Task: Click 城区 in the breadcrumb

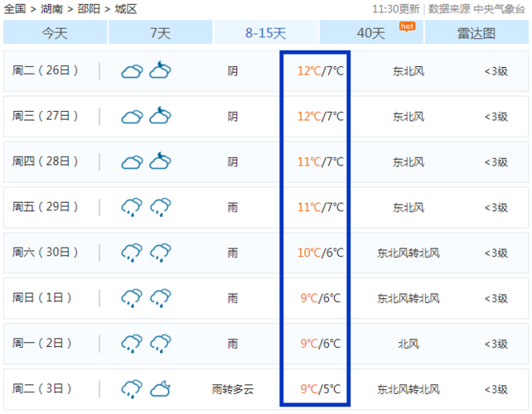Action: click(x=125, y=9)
